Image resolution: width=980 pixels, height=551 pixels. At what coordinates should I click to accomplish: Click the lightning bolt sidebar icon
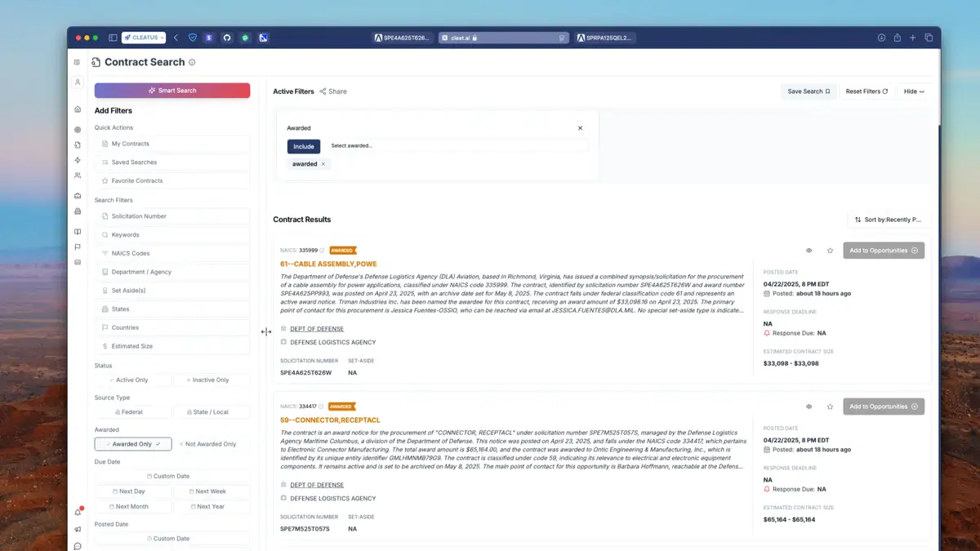tap(78, 160)
